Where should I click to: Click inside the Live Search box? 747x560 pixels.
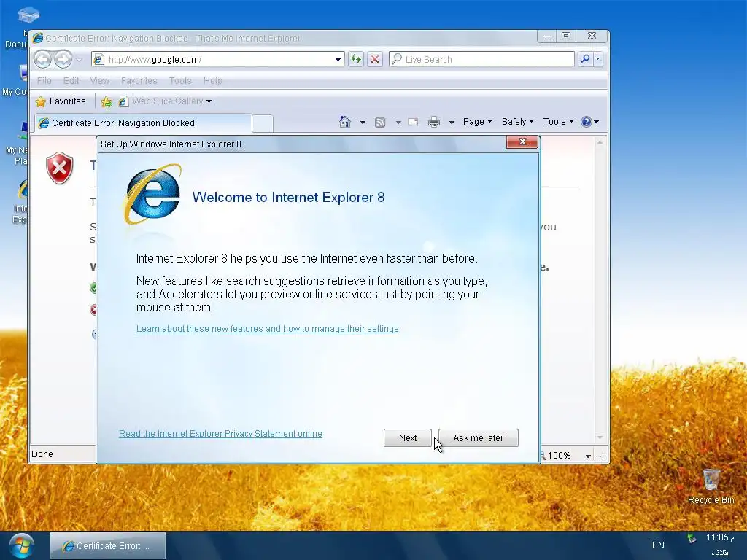(x=481, y=59)
